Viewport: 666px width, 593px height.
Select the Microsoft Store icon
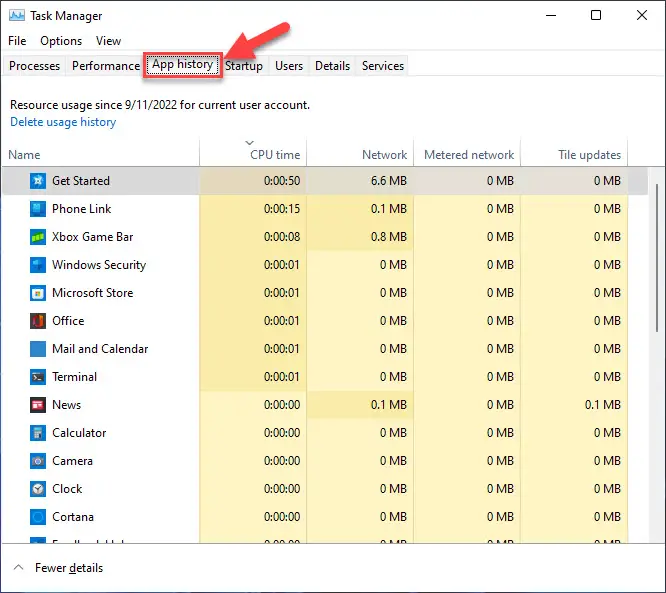pos(37,293)
